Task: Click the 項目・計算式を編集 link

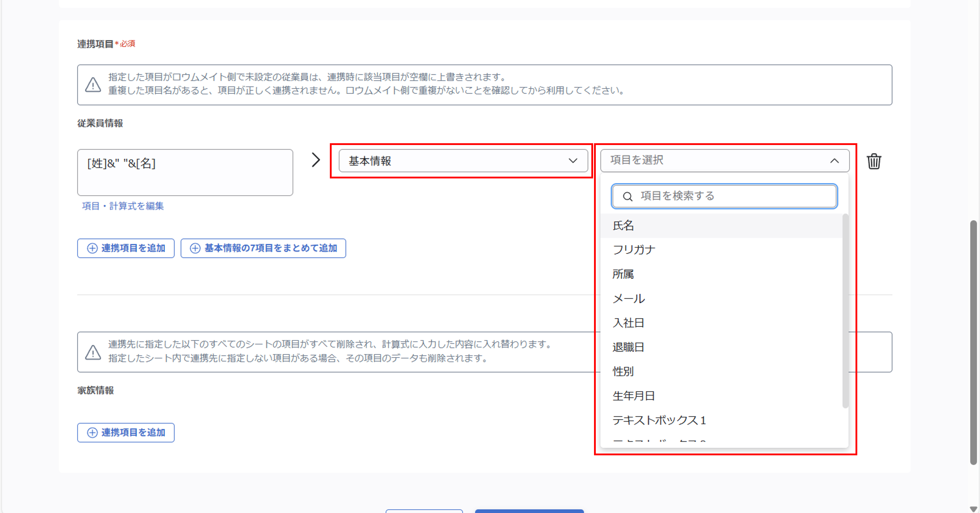Action: (x=122, y=206)
